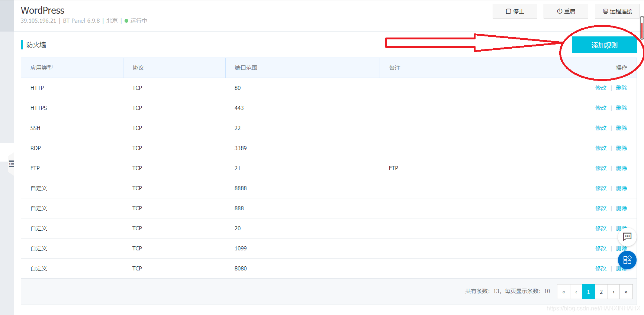The width and height of the screenshot is (644, 315).
Task: Click the vertical scrollbar thumb
Action: pos(642,28)
